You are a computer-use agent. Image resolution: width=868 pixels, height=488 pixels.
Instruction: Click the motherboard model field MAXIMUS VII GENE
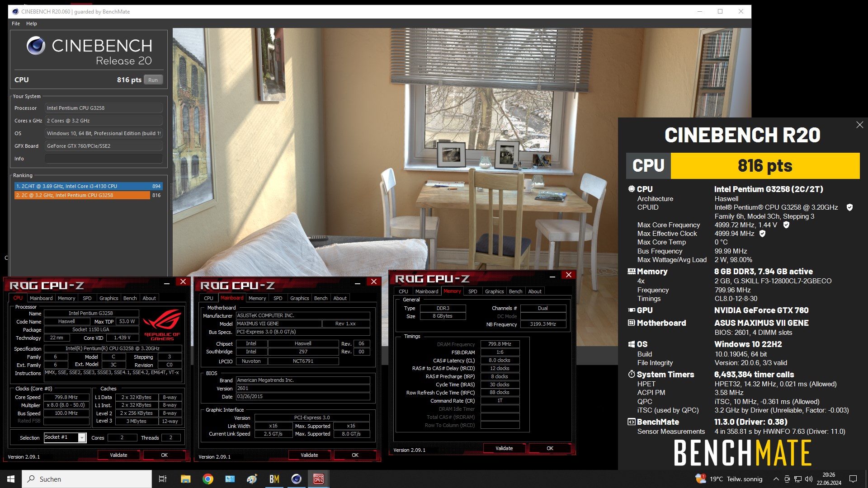[278, 324]
